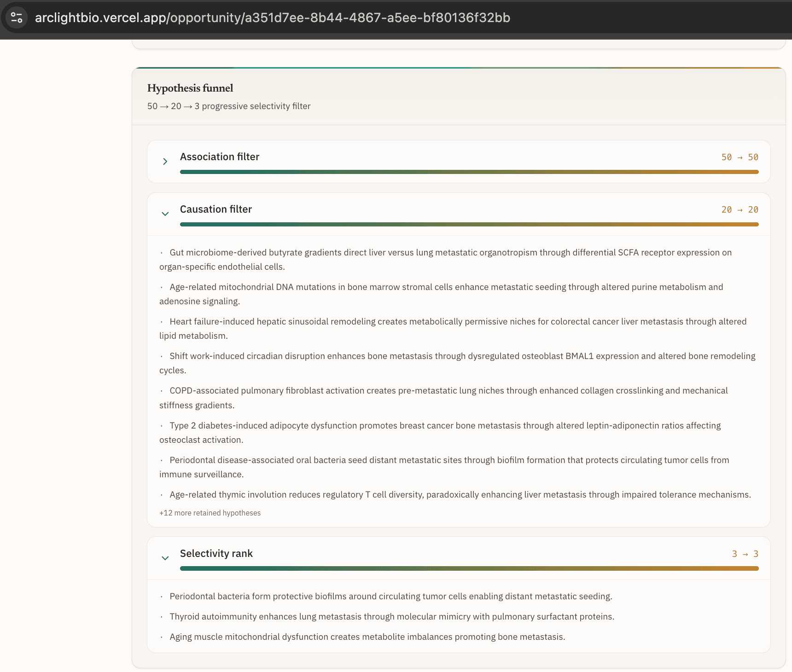792x672 pixels.
Task: Click the Association filter progress bar
Action: coord(469,172)
